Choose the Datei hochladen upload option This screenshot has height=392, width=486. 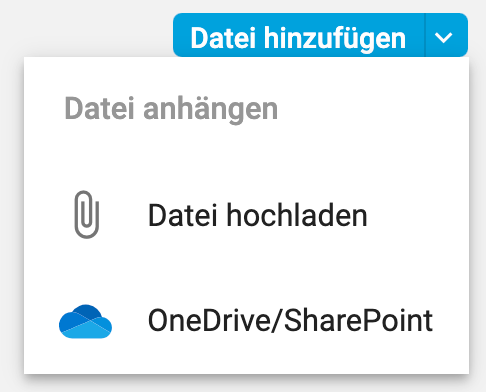tap(246, 215)
